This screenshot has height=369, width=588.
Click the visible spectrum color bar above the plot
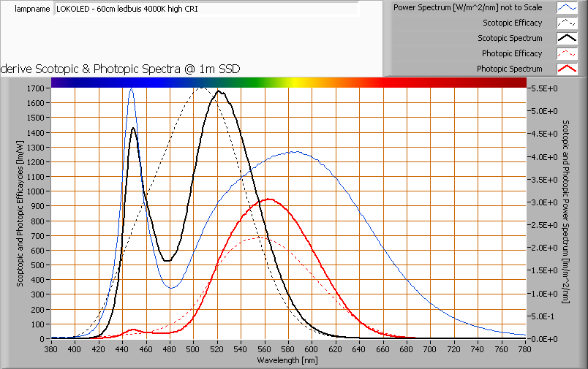coord(288,83)
